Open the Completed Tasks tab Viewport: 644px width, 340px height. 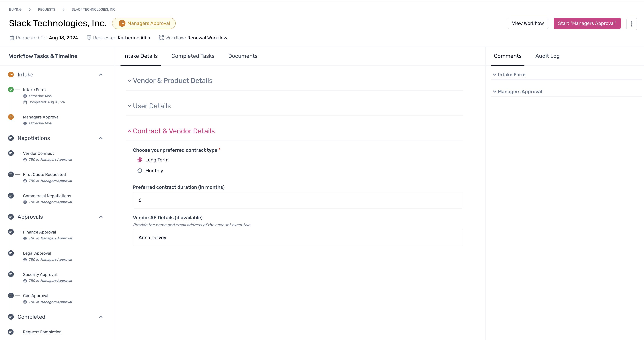193,56
